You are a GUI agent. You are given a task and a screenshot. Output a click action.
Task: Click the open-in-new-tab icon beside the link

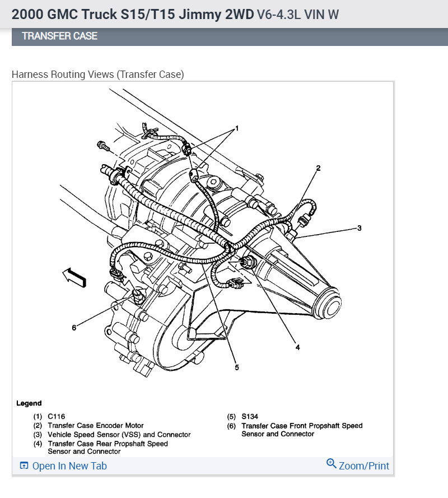point(23,466)
